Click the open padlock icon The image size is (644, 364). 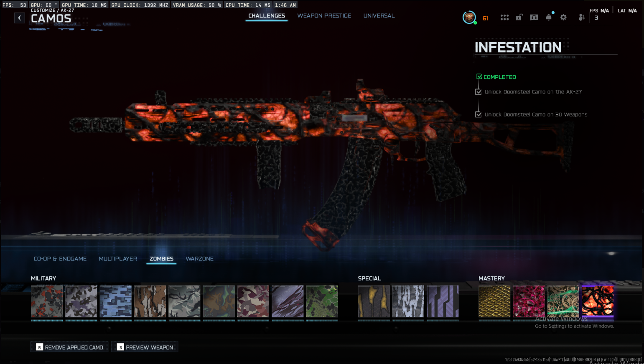pyautogui.click(x=519, y=18)
